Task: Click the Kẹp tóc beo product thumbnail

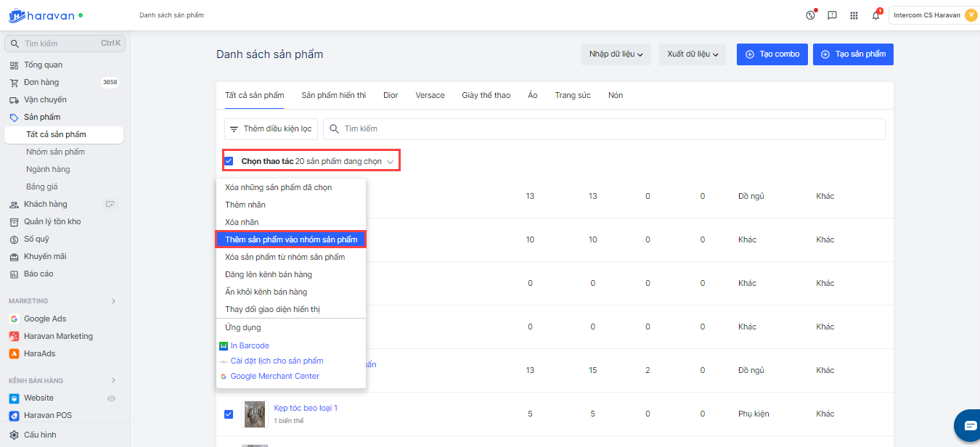Action: click(x=255, y=414)
